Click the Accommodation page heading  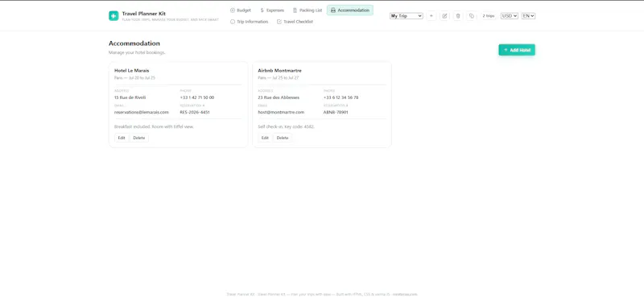134,43
